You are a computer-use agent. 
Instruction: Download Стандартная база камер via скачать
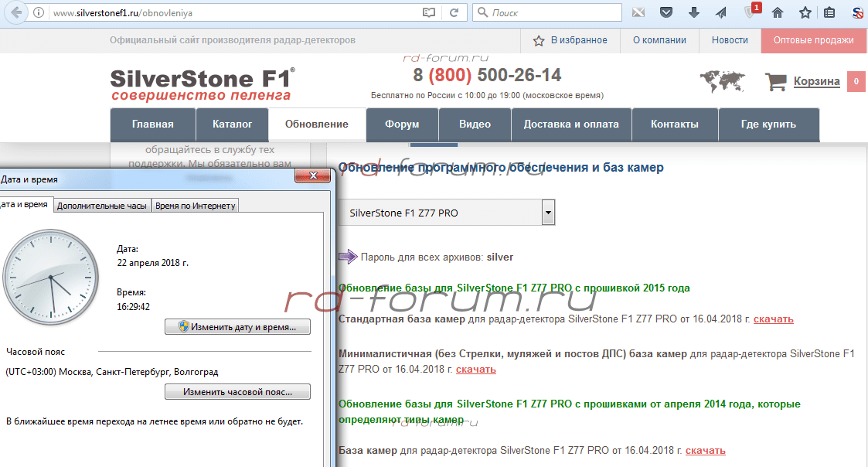tap(774, 319)
